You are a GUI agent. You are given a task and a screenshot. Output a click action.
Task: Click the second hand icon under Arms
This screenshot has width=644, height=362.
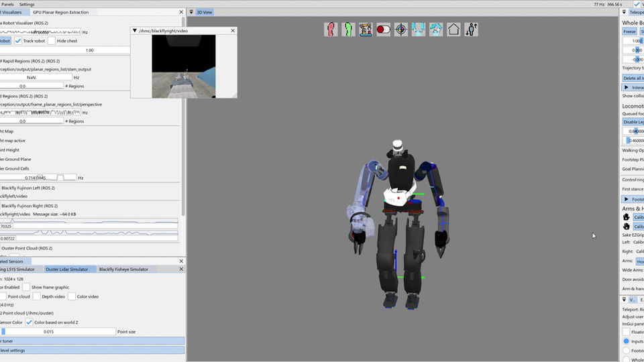[x=626, y=226]
